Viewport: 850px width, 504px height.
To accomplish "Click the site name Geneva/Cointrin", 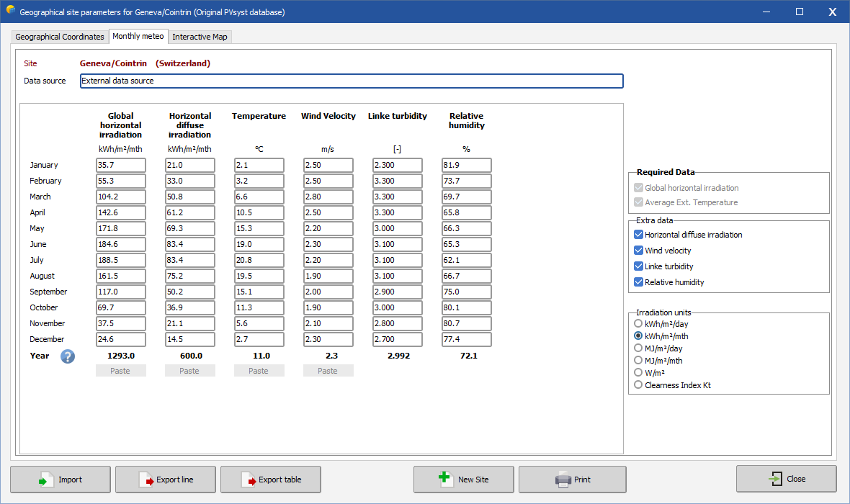I will click(113, 63).
